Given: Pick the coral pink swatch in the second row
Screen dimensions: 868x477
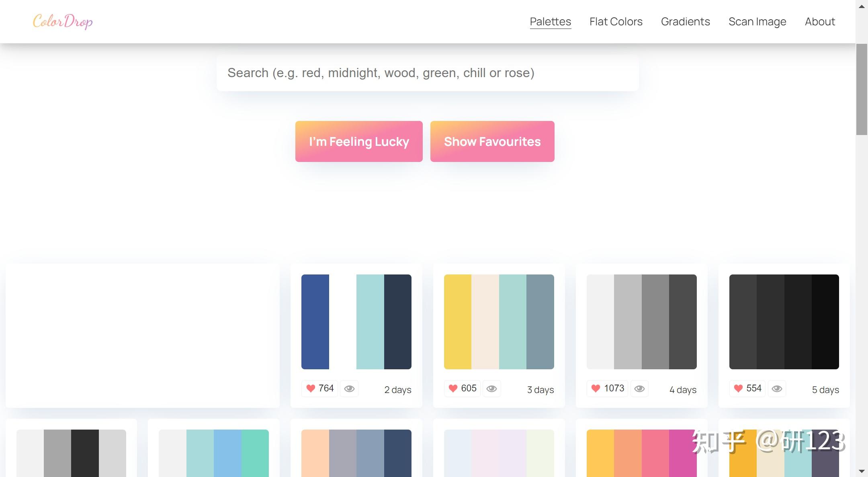Looking at the screenshot, I should (655, 453).
